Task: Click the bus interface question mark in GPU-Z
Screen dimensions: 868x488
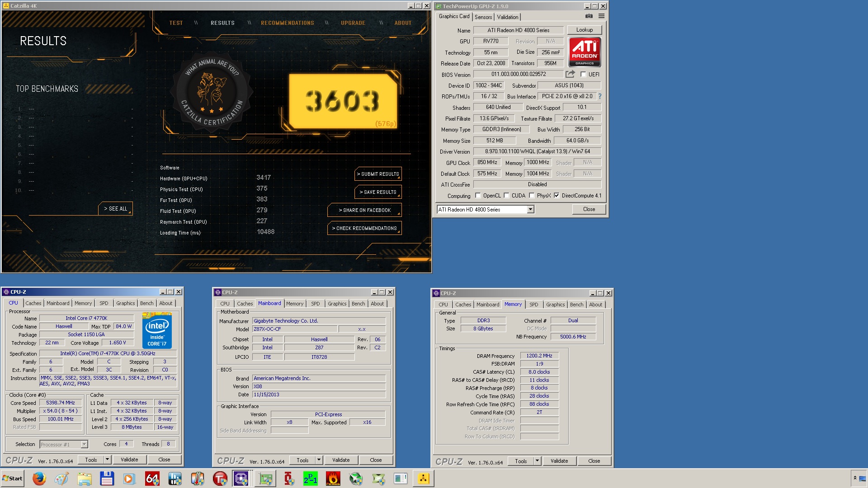Action: tap(600, 96)
